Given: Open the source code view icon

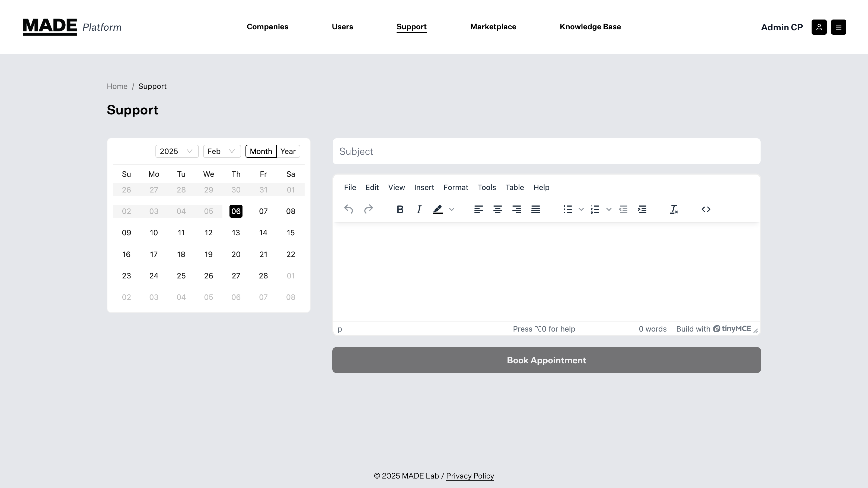Looking at the screenshot, I should pos(706,210).
